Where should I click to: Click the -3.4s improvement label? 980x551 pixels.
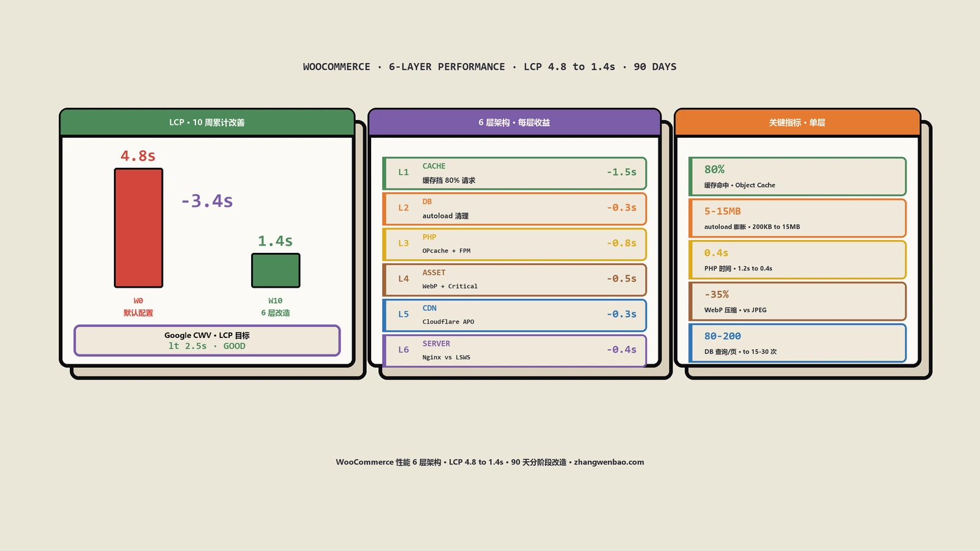coord(207,201)
